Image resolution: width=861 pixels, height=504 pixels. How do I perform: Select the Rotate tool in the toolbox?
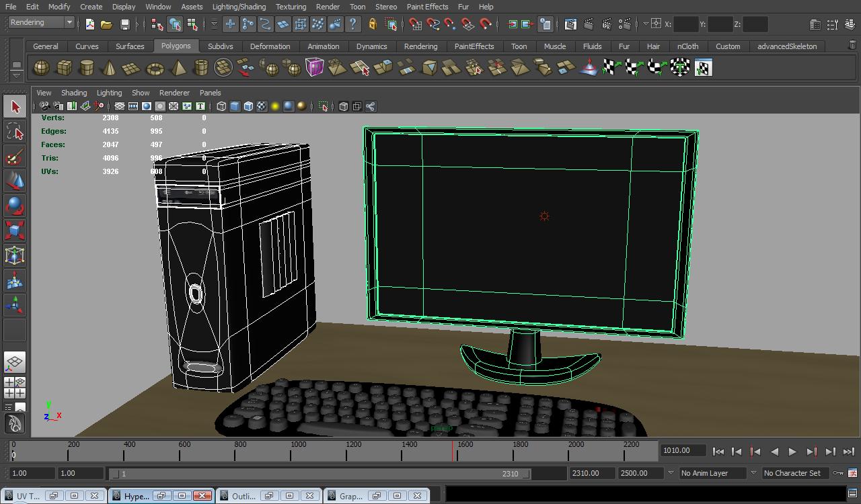tap(15, 206)
